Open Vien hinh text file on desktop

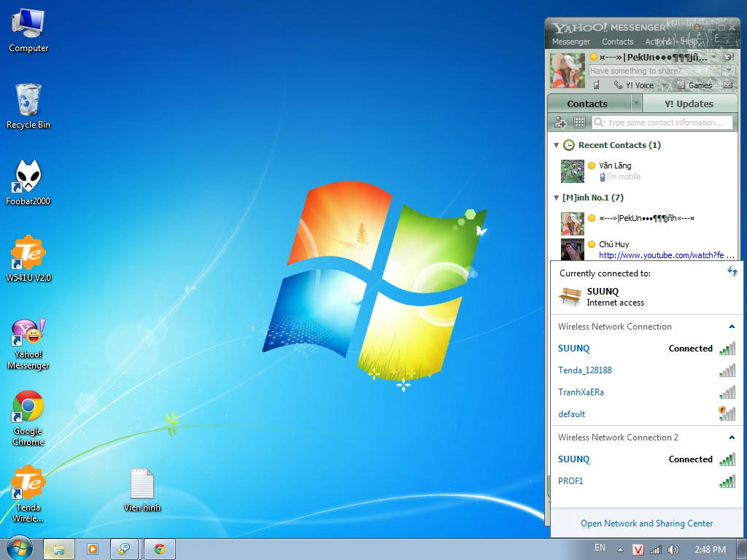coord(142,490)
